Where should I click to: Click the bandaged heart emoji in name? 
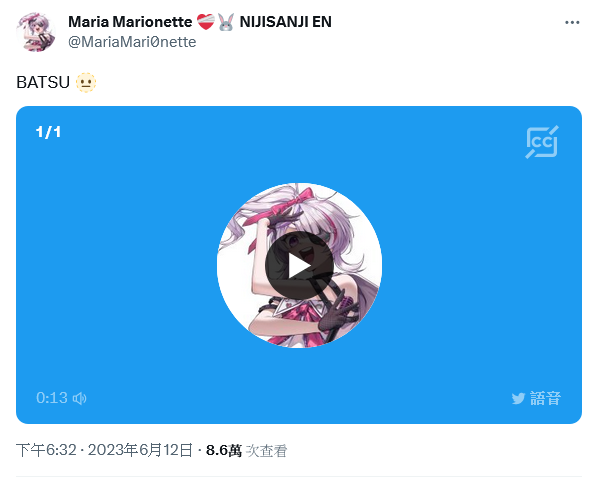[x=206, y=22]
